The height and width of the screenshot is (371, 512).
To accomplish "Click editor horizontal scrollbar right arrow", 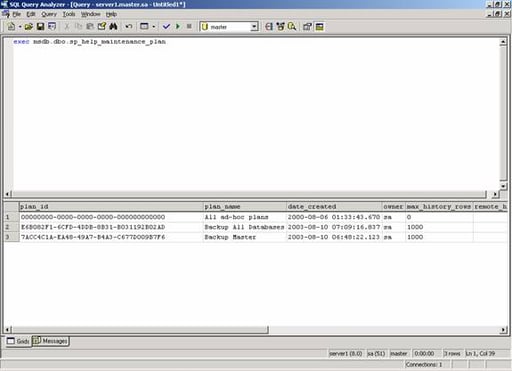I will 495,194.
